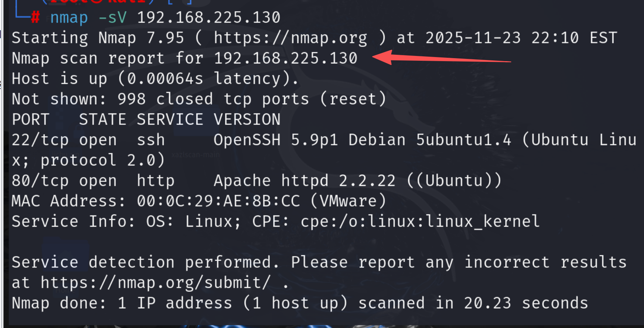Click the Apache httpd 2.2.22 version text

(x=304, y=181)
